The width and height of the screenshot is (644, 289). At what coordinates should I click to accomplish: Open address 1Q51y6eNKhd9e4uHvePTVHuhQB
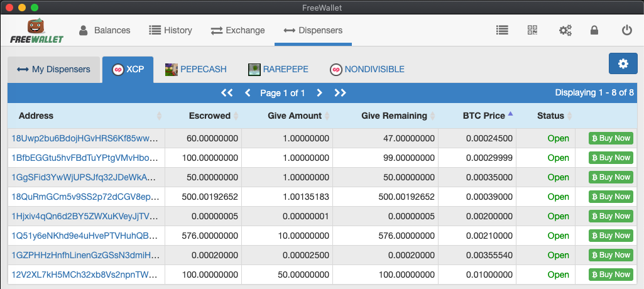click(85, 236)
